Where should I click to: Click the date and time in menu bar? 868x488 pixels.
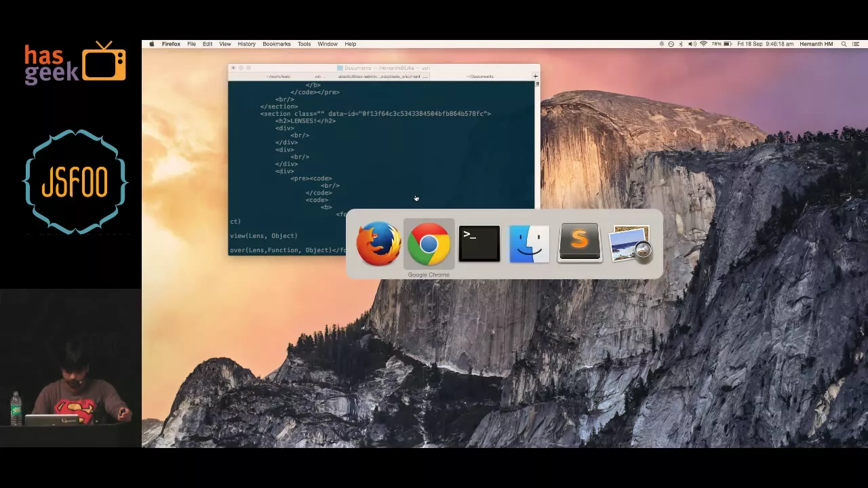click(x=765, y=44)
